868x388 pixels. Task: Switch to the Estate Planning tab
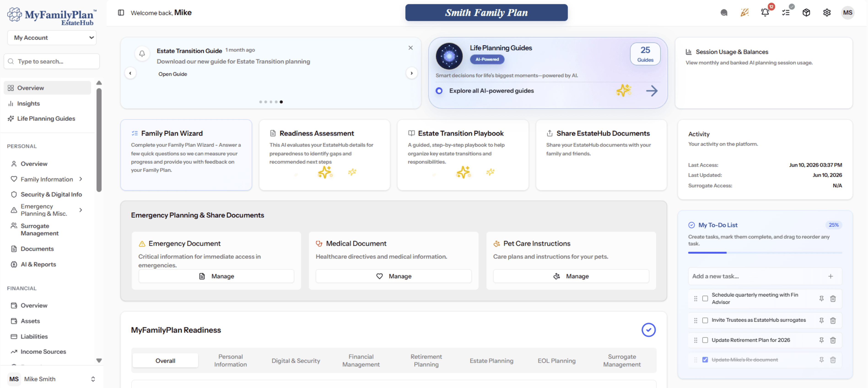491,361
